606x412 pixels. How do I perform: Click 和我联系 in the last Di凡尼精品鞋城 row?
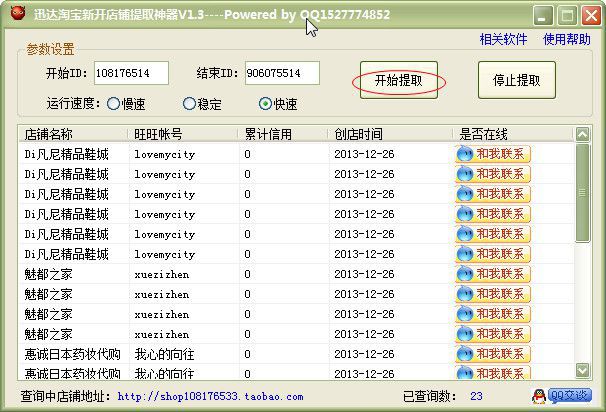[x=493, y=254]
